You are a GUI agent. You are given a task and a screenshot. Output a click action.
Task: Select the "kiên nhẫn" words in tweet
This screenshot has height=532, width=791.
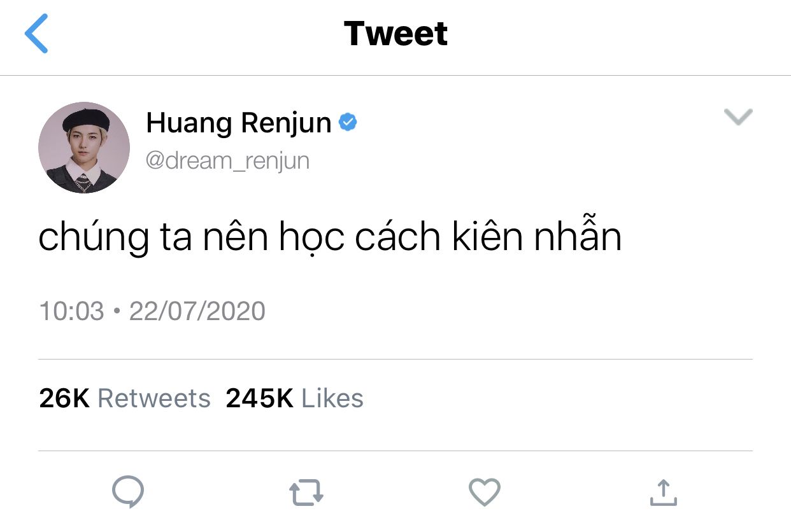(538, 236)
